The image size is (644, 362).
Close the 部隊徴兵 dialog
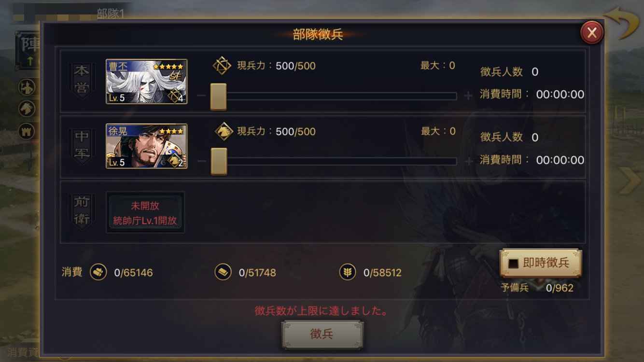click(x=592, y=33)
